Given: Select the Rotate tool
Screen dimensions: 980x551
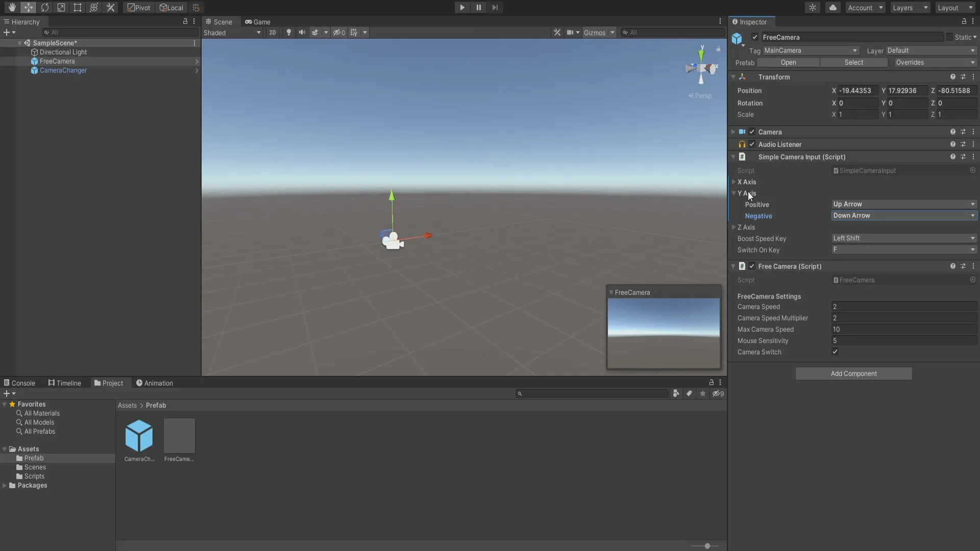Looking at the screenshot, I should tap(45, 8).
